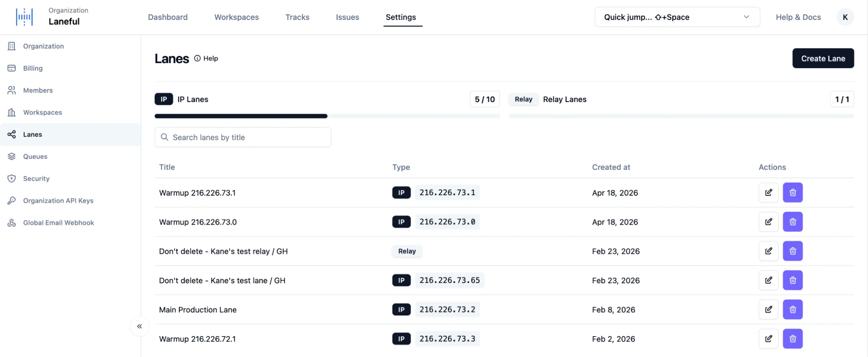Collapse the sidebar with double-chevron icon

[x=139, y=326]
